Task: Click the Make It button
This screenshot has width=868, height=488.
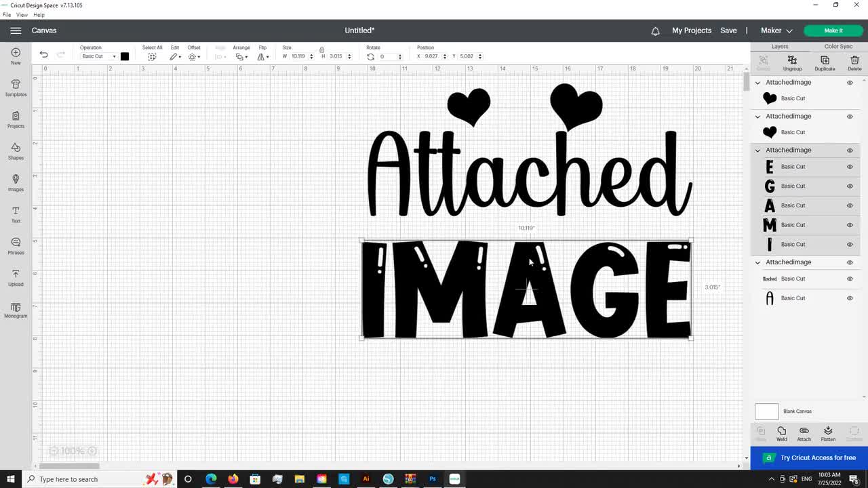Action: click(833, 30)
